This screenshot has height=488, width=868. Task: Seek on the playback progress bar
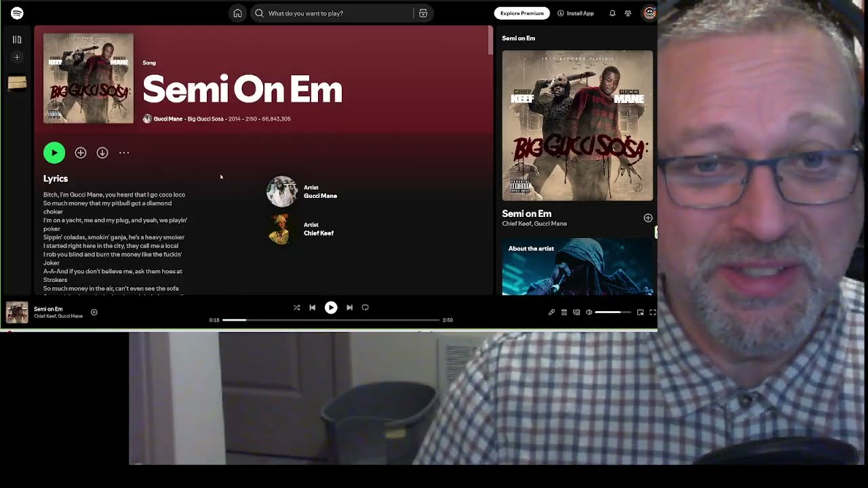[x=331, y=320]
